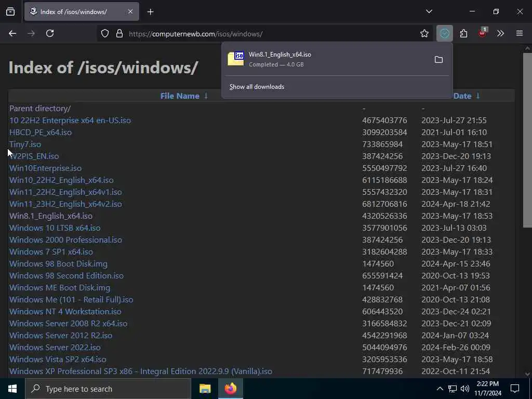Screen dimensions: 532x399
Task: Download Win10Enterprise.iso
Action: (x=46, y=168)
